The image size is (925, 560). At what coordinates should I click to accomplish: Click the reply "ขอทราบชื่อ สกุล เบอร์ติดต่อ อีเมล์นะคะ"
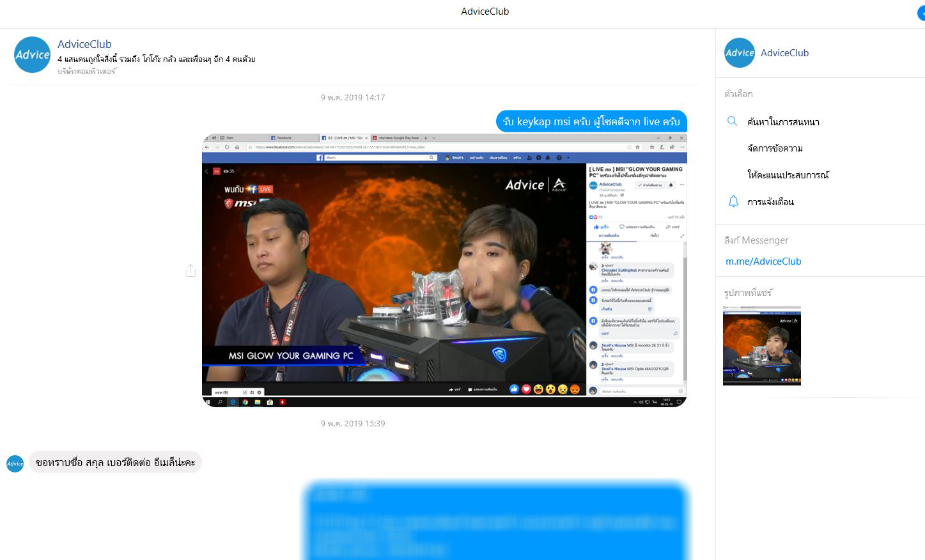pos(116,462)
